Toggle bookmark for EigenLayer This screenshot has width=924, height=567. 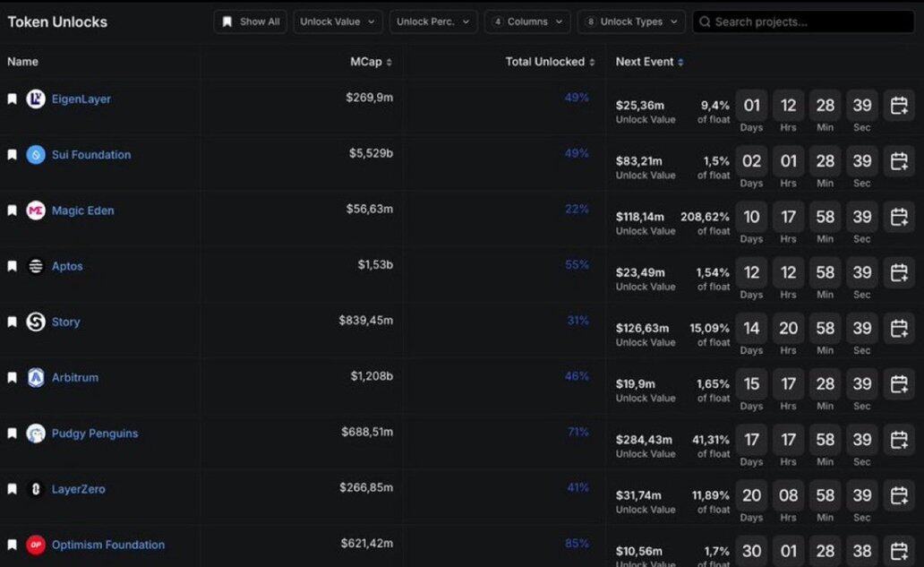click(x=13, y=99)
